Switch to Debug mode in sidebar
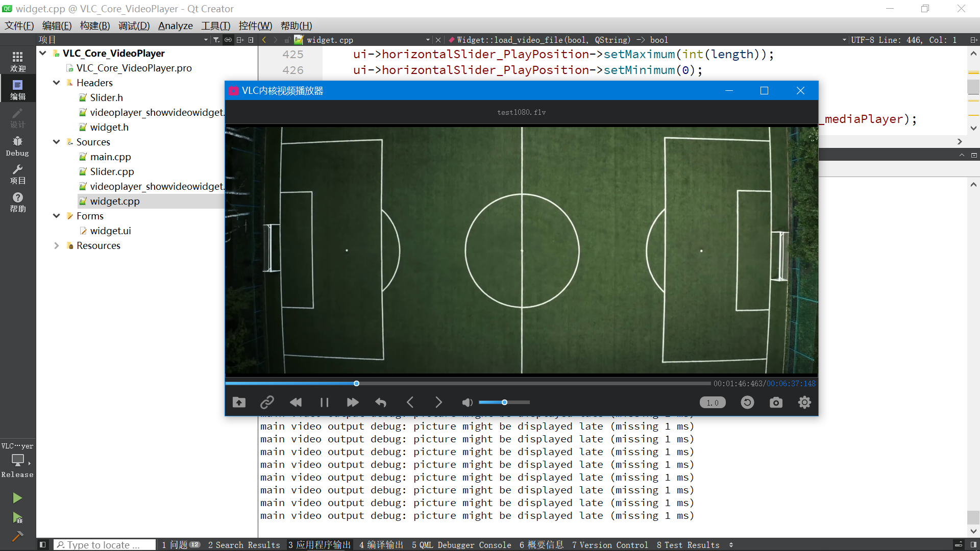Viewport: 980px width, 551px height. pos(17,146)
